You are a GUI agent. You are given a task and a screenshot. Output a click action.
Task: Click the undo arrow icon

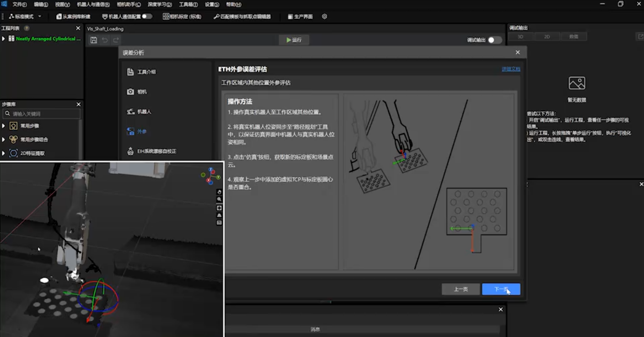click(x=105, y=40)
